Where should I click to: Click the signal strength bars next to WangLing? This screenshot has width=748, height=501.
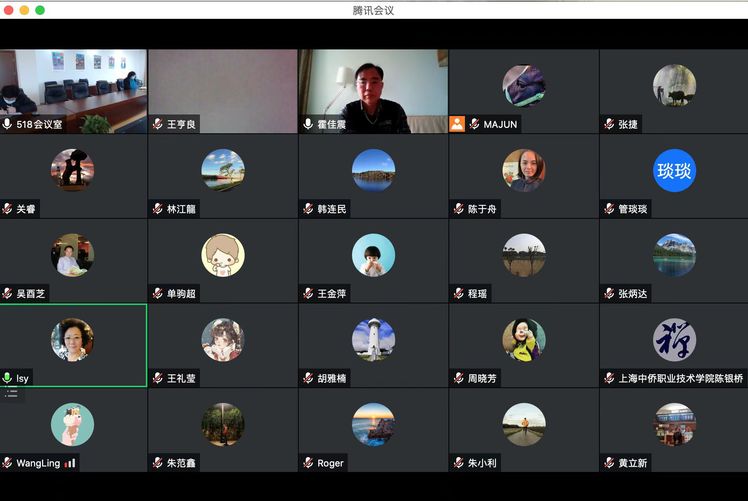click(x=70, y=463)
